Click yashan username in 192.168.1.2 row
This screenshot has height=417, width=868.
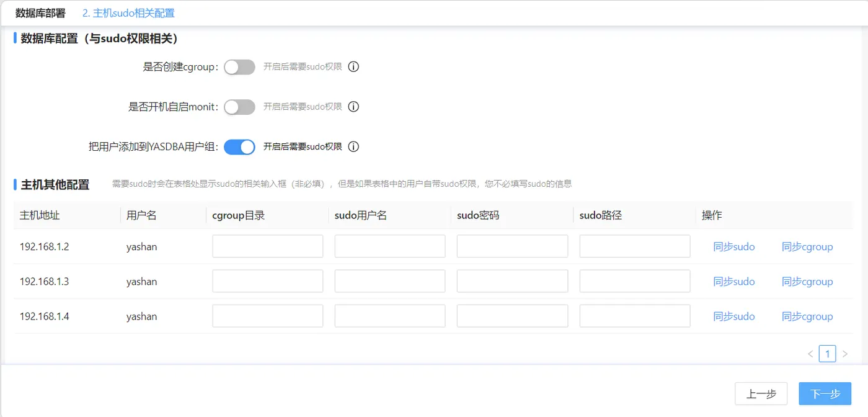(x=141, y=247)
